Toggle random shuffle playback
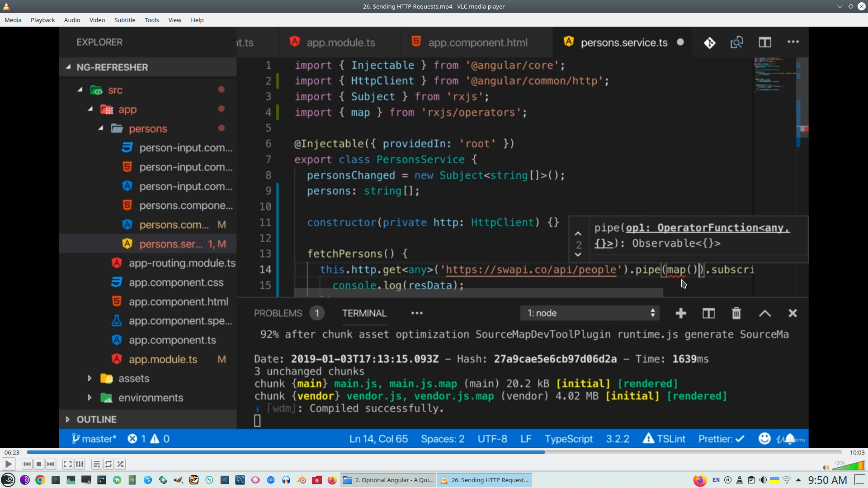The height and width of the screenshot is (488, 868). (x=120, y=464)
